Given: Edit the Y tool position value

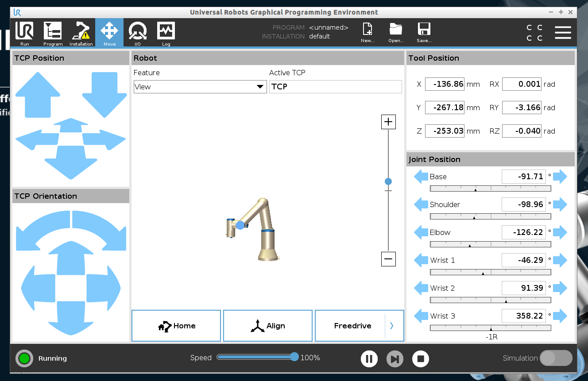Looking at the screenshot, I should (445, 108).
